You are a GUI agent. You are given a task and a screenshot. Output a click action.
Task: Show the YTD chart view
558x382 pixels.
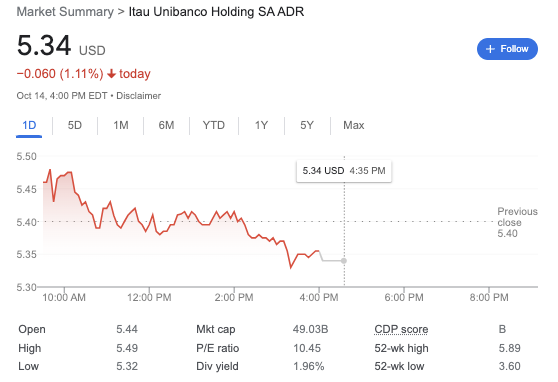click(214, 125)
